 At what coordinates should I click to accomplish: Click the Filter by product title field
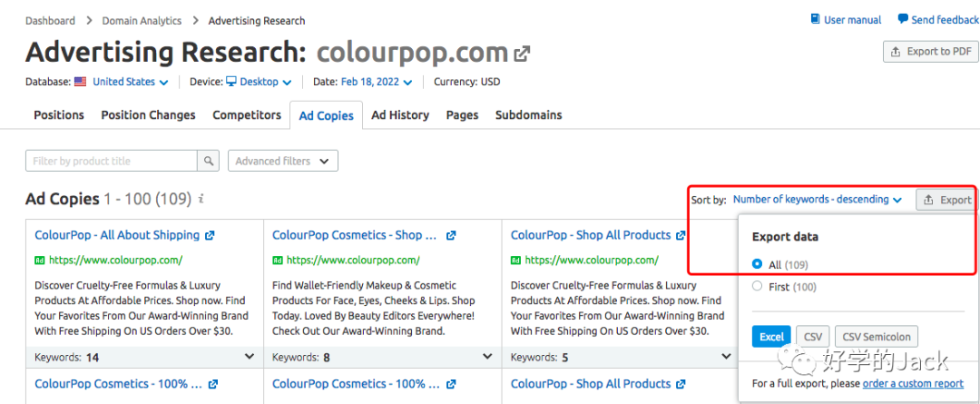pyautogui.click(x=112, y=161)
